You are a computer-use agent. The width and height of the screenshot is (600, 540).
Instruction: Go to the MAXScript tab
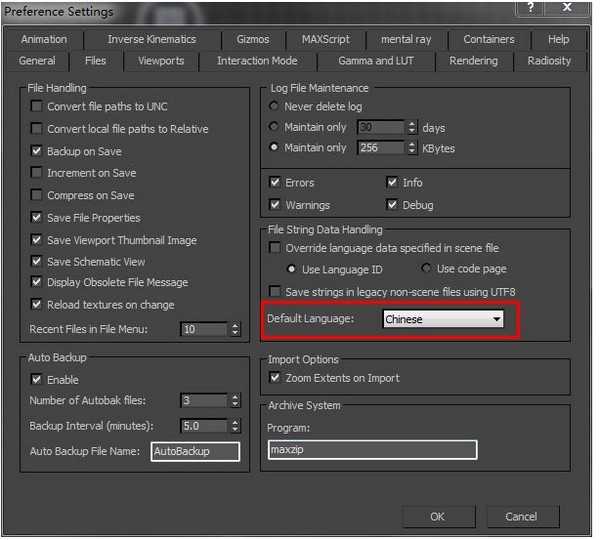(326, 39)
